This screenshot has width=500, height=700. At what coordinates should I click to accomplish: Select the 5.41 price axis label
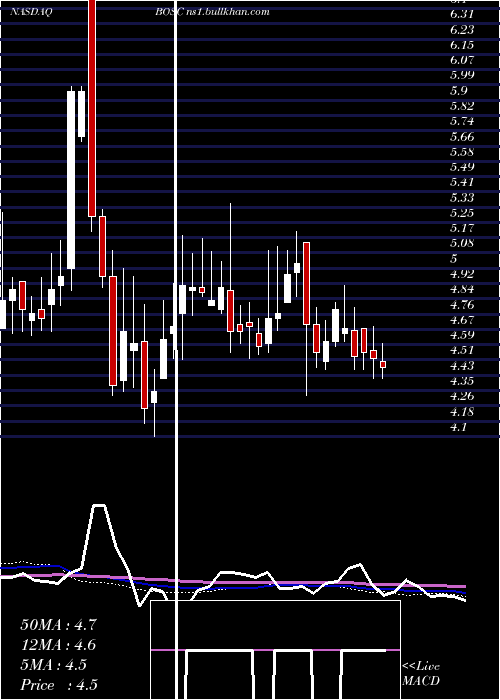pos(462,182)
